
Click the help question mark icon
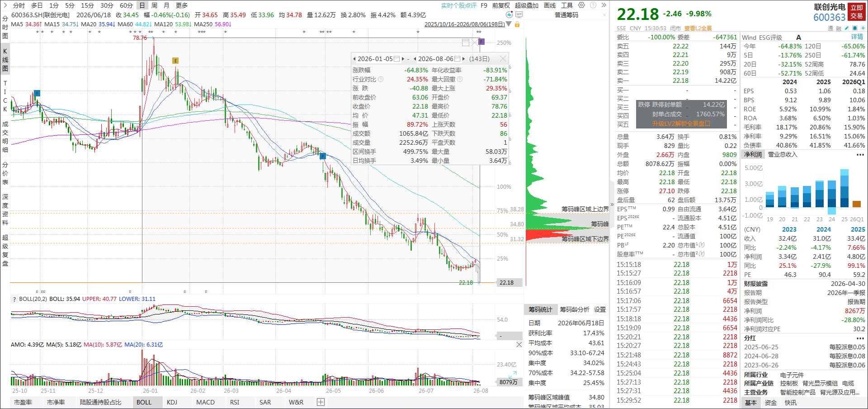coord(593,5)
